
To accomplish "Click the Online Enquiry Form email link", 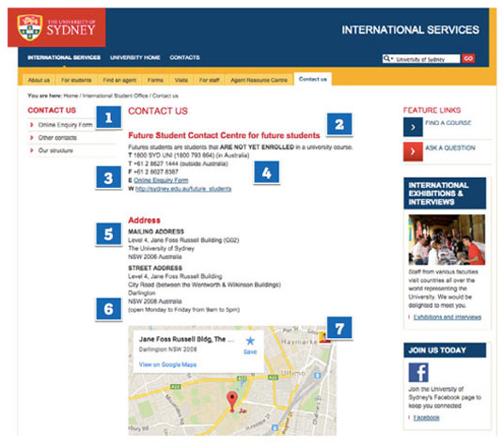I will [x=161, y=180].
